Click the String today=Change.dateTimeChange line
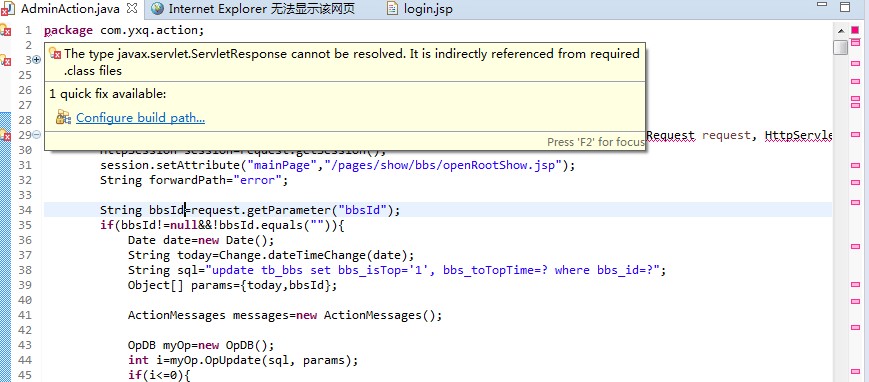The width and height of the screenshot is (869, 382). pyautogui.click(x=271, y=255)
